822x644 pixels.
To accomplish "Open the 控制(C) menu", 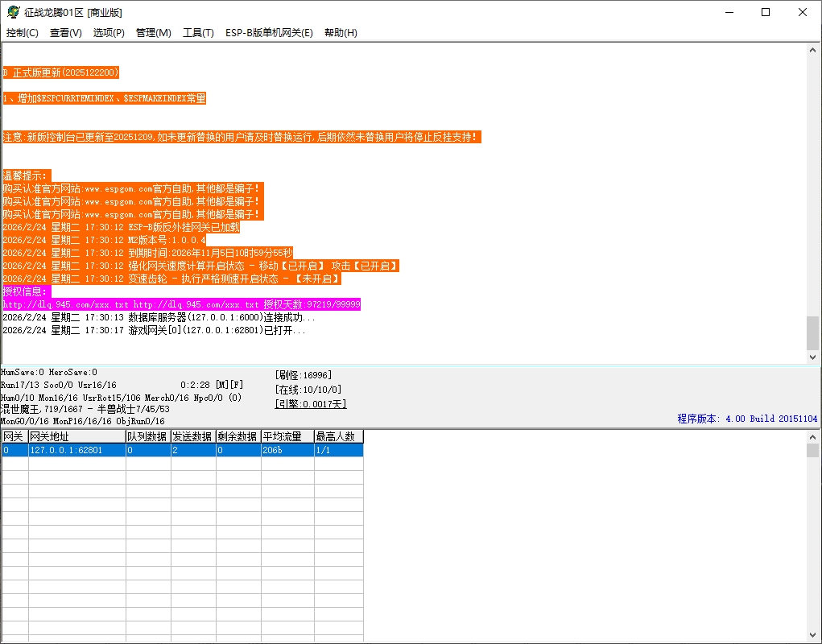I will pyautogui.click(x=23, y=33).
